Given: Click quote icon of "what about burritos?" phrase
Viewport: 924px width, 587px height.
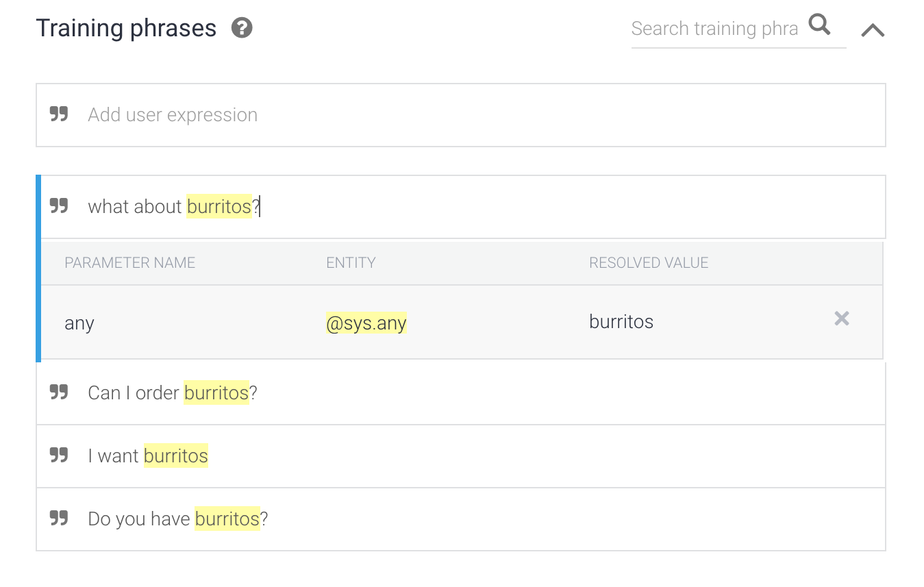Looking at the screenshot, I should point(60,206).
